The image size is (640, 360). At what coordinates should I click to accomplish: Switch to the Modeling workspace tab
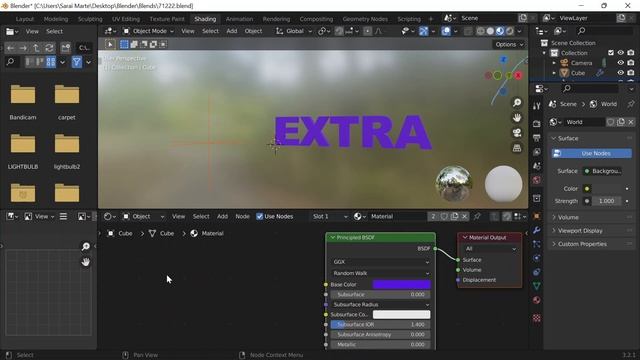[x=56, y=19]
